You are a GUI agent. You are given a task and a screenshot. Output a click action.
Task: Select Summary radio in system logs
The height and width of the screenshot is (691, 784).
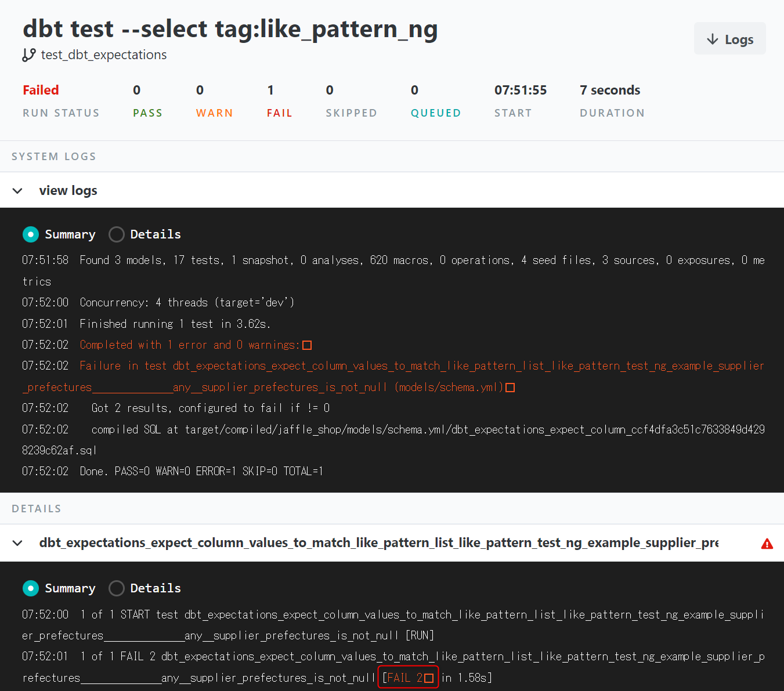pos(31,234)
